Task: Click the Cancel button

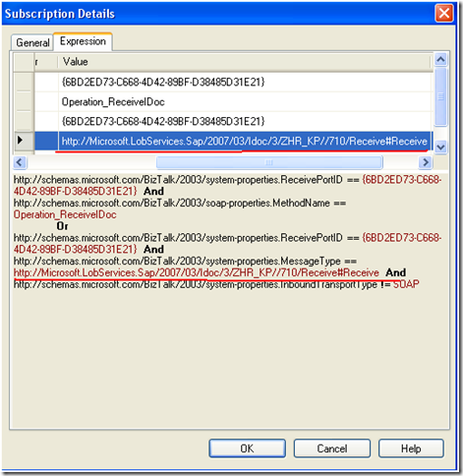Action: pos(332,448)
